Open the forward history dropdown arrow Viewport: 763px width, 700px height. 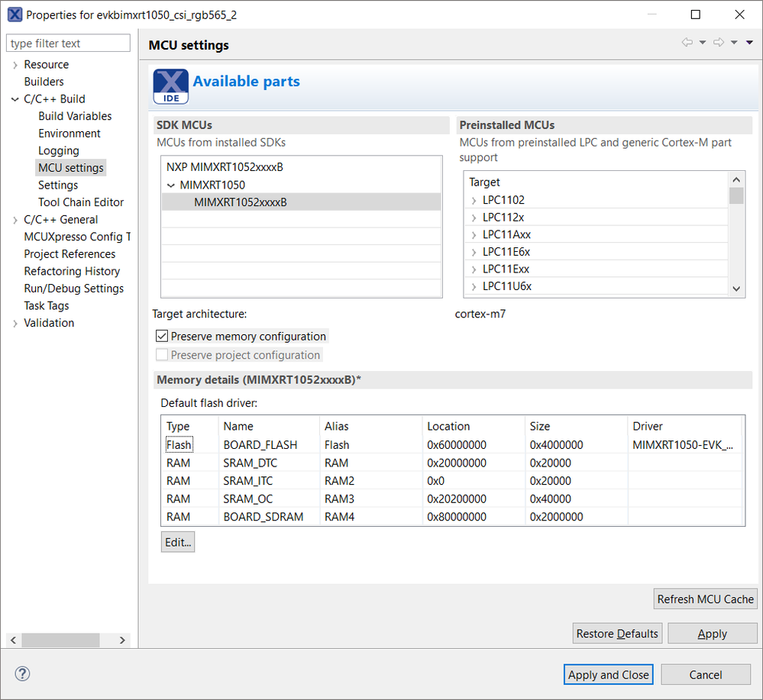(x=734, y=42)
